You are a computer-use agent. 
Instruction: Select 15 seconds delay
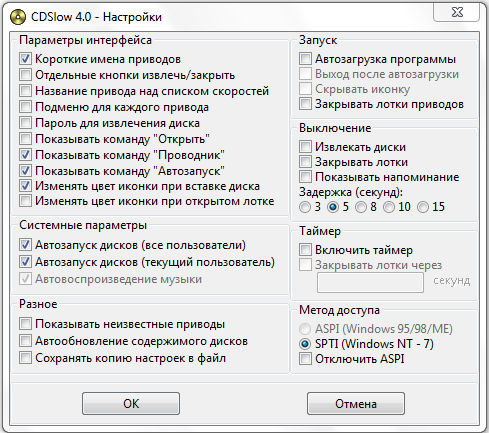[423, 207]
